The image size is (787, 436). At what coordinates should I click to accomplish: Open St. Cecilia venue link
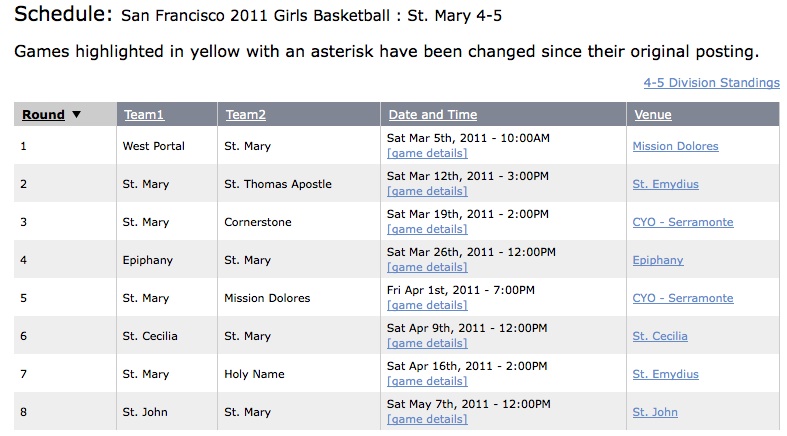[660, 336]
